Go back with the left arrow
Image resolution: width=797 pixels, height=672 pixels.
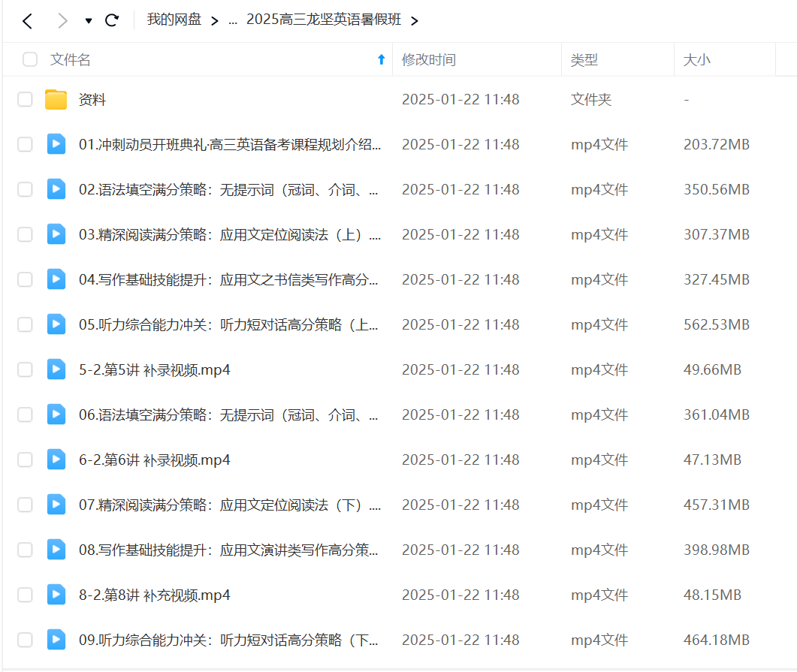(28, 21)
